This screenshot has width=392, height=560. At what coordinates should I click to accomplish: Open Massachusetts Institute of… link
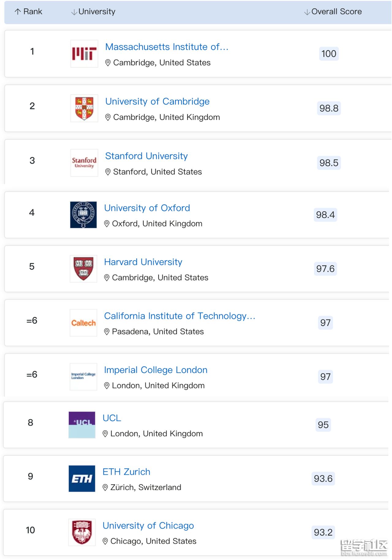coord(167,47)
